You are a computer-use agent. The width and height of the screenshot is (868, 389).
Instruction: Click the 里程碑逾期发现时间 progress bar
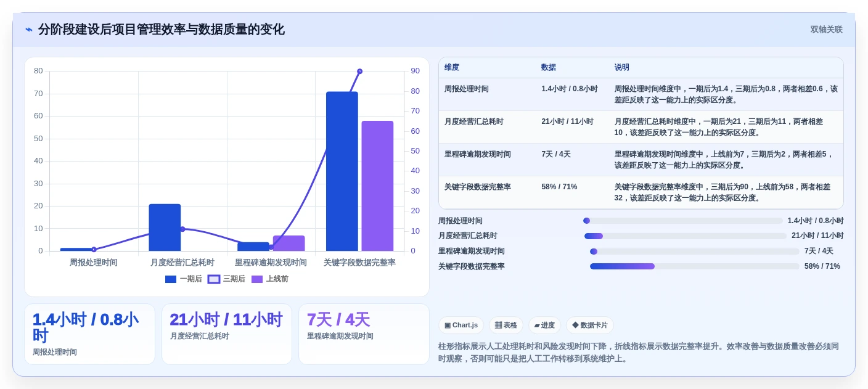pyautogui.click(x=695, y=252)
